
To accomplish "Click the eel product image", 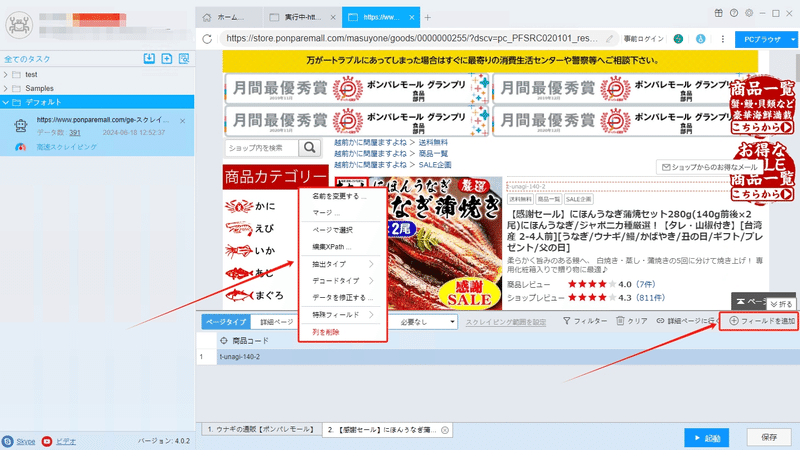I will coord(418,243).
